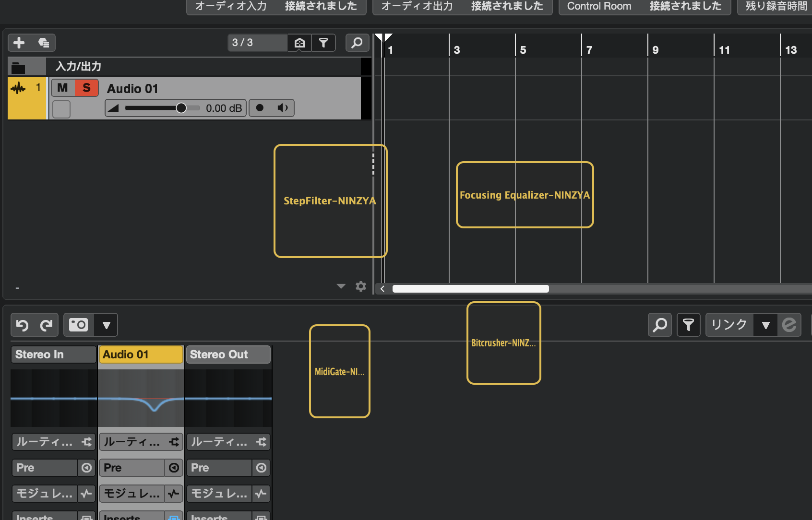Viewport: 812px width, 520px height.
Task: Adjust the Audio 01 volume slider knob
Action: [181, 108]
